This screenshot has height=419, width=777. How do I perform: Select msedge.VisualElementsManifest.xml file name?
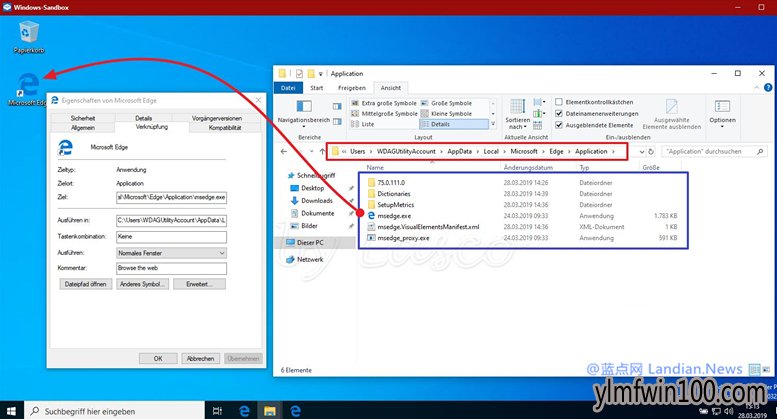428,227
